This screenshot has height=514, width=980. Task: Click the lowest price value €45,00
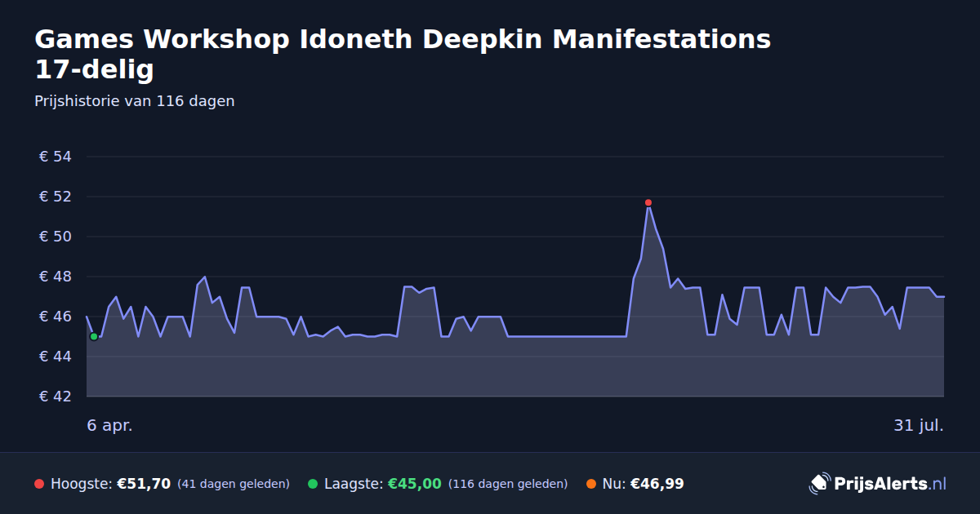[414, 484]
